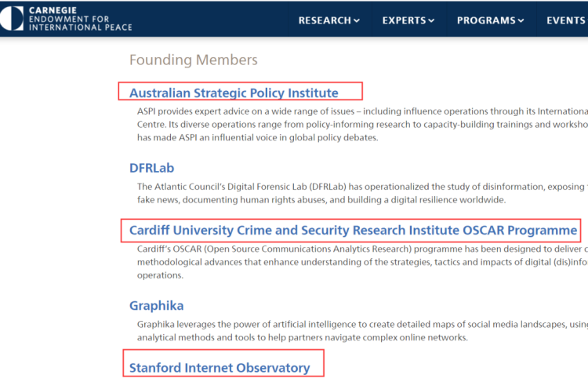Click Carnegie Endowment for International Peace text
Viewport: 588px width, 382px height.
[x=80, y=19]
